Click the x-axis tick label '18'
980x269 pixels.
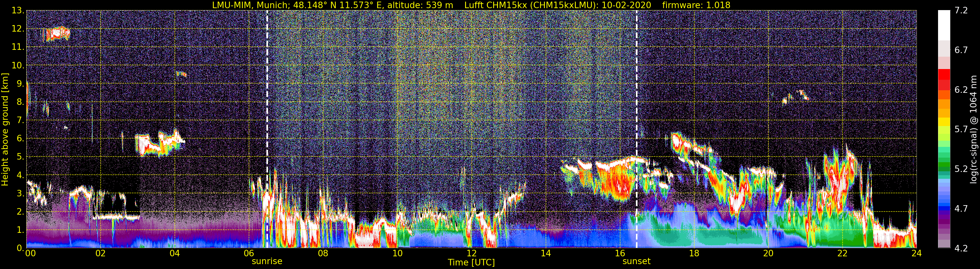(x=694, y=253)
